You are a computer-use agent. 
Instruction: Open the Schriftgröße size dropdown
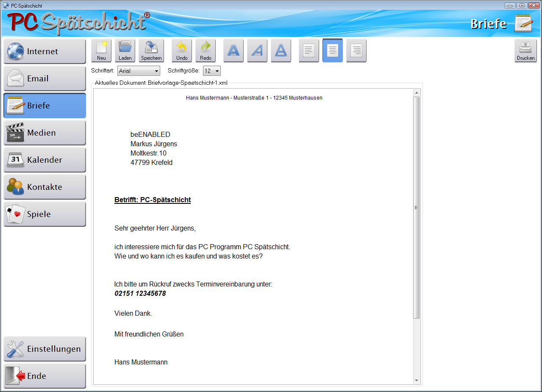212,71
